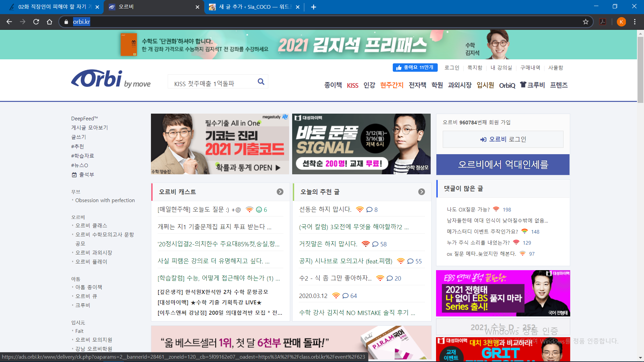The height and width of the screenshot is (362, 644).
Task: Open the 크루비 shirt icon menu
Action: 532,85
